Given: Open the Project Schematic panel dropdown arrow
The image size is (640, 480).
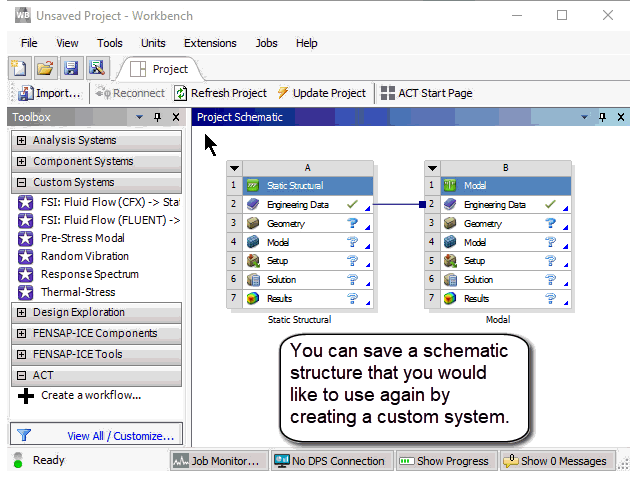Looking at the screenshot, I should pos(584,117).
